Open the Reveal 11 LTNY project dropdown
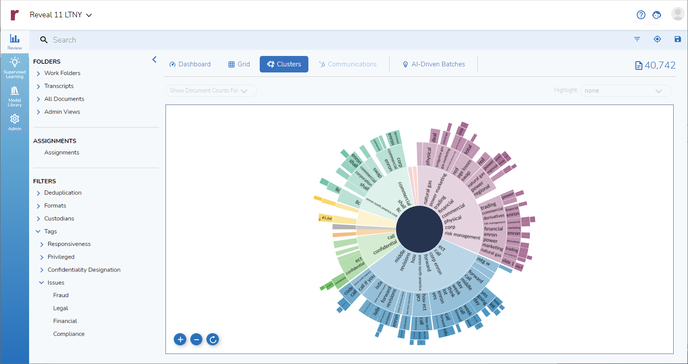Screen dimensions: 688x364 61,15
